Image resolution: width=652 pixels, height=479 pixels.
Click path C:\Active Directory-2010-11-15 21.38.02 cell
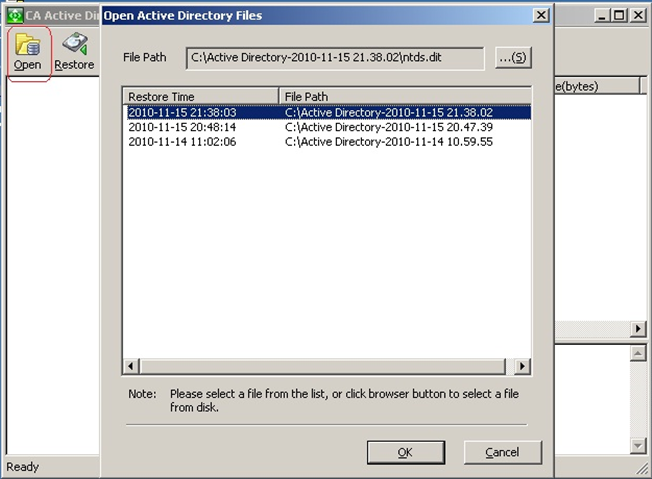click(x=389, y=113)
